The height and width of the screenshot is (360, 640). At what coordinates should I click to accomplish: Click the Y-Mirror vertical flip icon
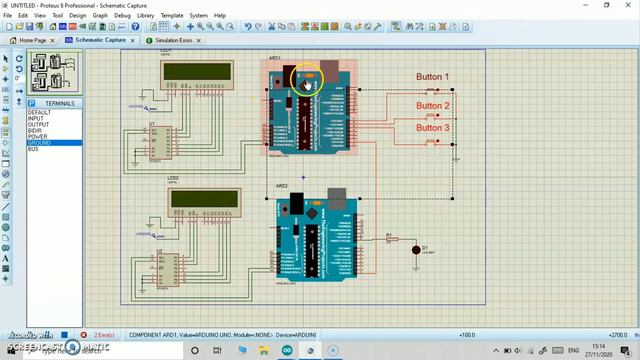(19, 101)
